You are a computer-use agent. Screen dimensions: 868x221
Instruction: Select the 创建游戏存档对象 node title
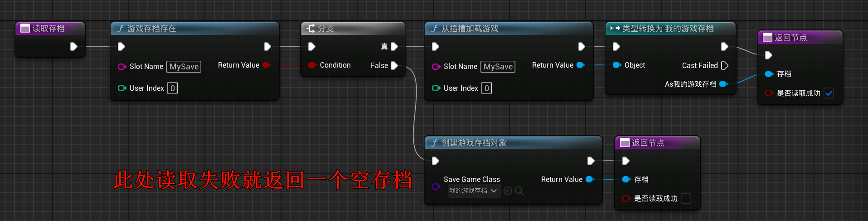(474, 143)
